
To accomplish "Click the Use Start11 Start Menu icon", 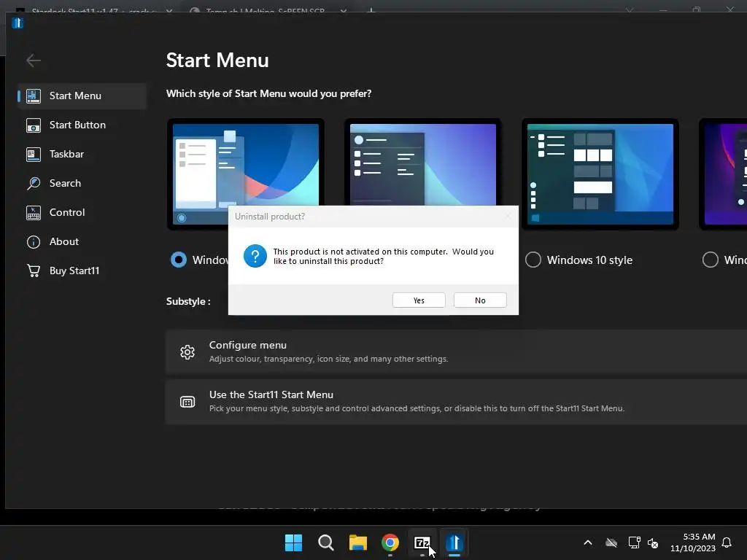I will coord(187,402).
